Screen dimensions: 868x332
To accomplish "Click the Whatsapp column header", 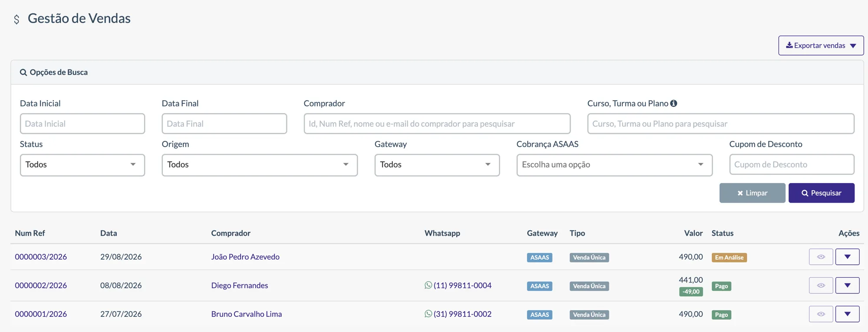I will pos(442,233).
